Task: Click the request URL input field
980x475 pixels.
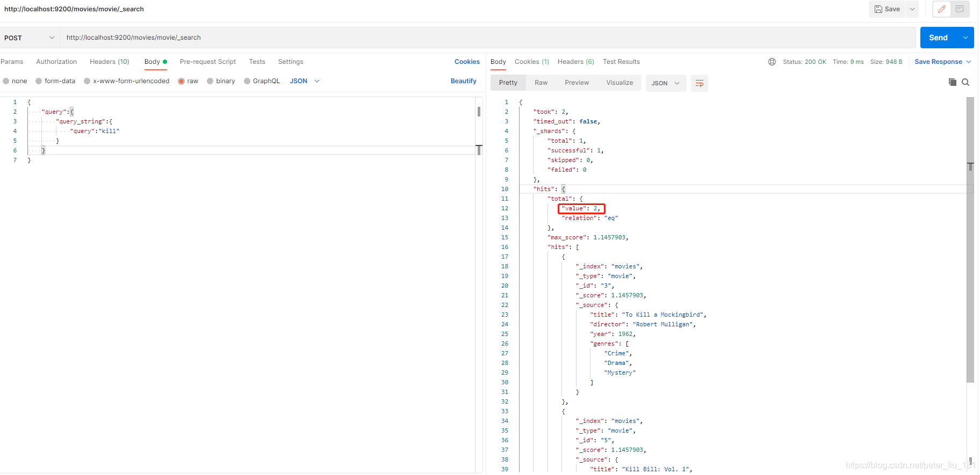Action: click(x=488, y=38)
